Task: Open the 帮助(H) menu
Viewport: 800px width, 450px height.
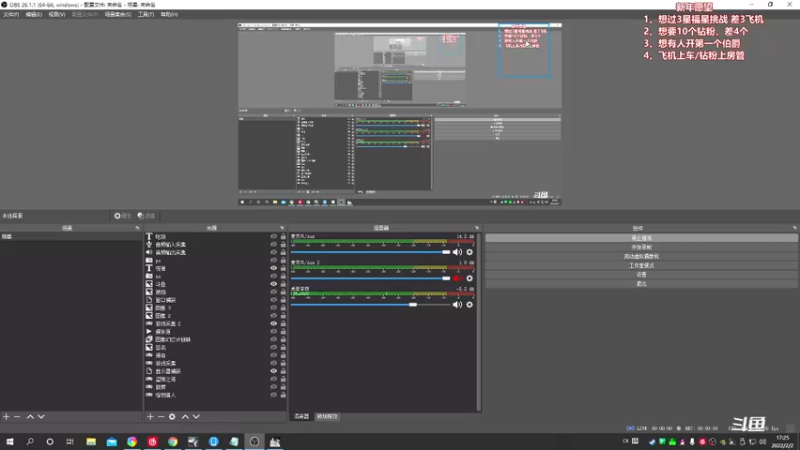Action: (x=169, y=15)
